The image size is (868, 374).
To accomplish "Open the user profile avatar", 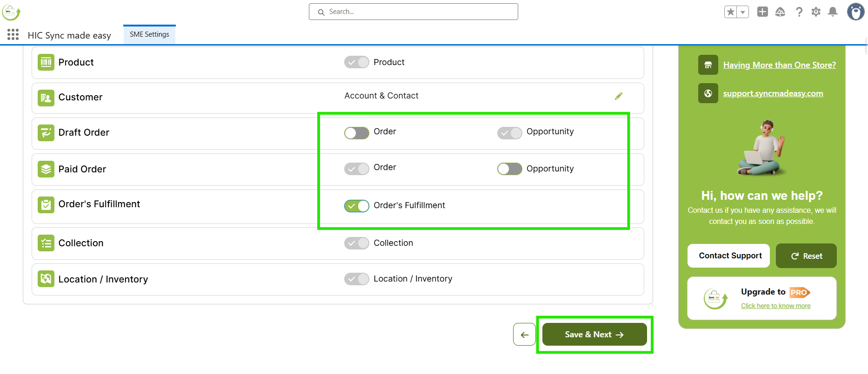I will (x=855, y=12).
